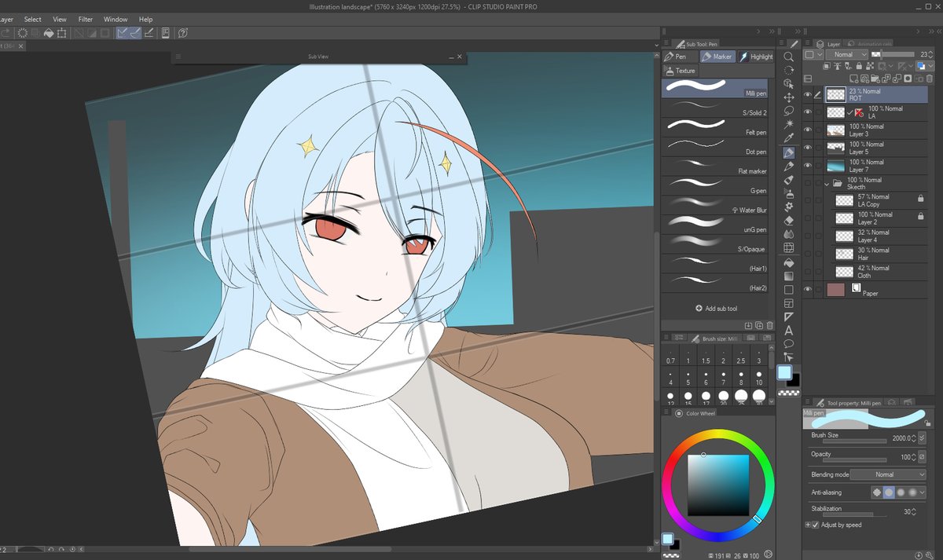Switch to the Highlight sub tool tab

tap(756, 56)
